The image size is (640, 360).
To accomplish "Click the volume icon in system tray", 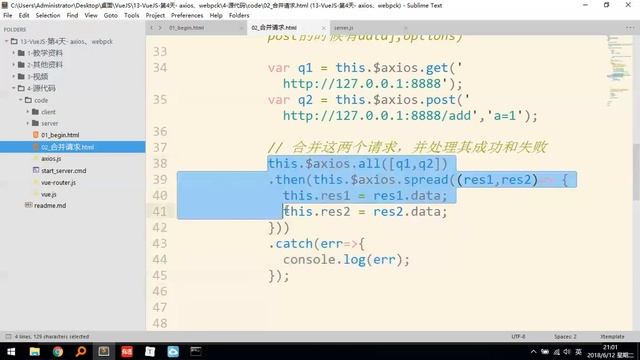I will point(567,352).
